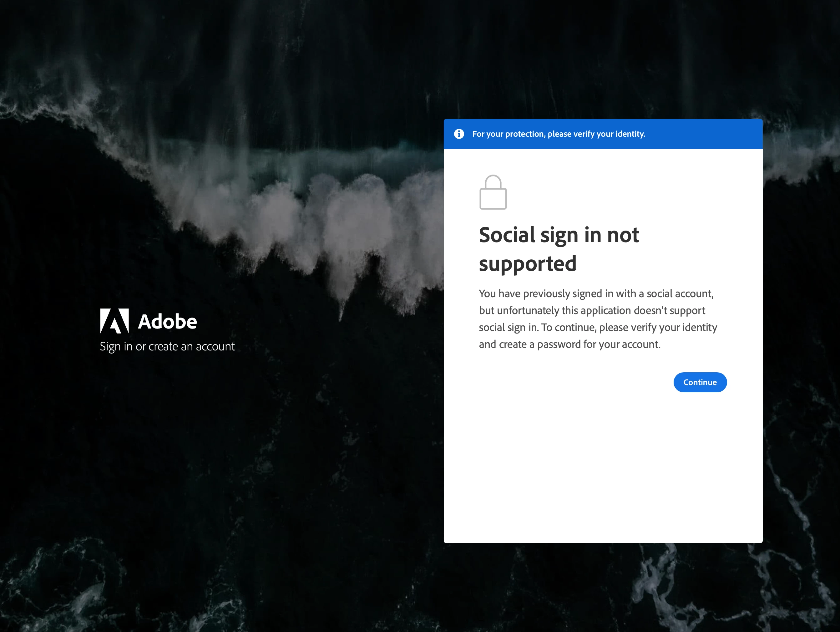Image resolution: width=840 pixels, height=632 pixels.
Task: Click 'create a password for your account' line
Action: (579, 344)
